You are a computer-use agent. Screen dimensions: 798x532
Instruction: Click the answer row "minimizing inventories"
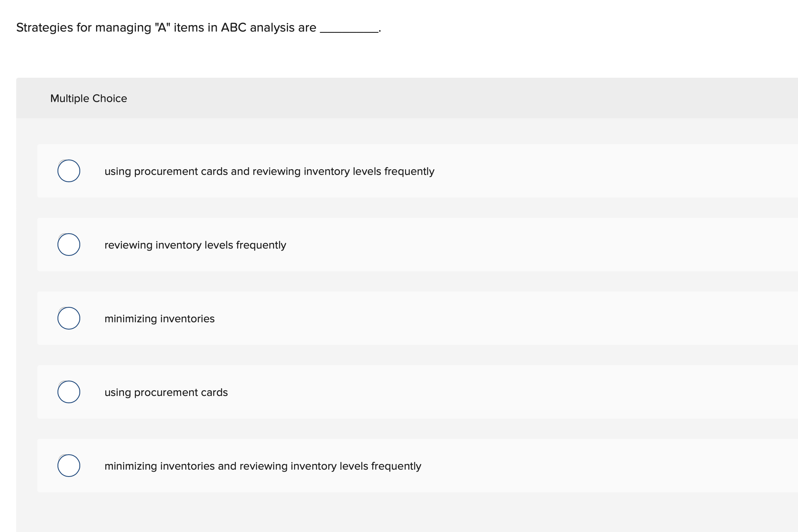(160, 318)
